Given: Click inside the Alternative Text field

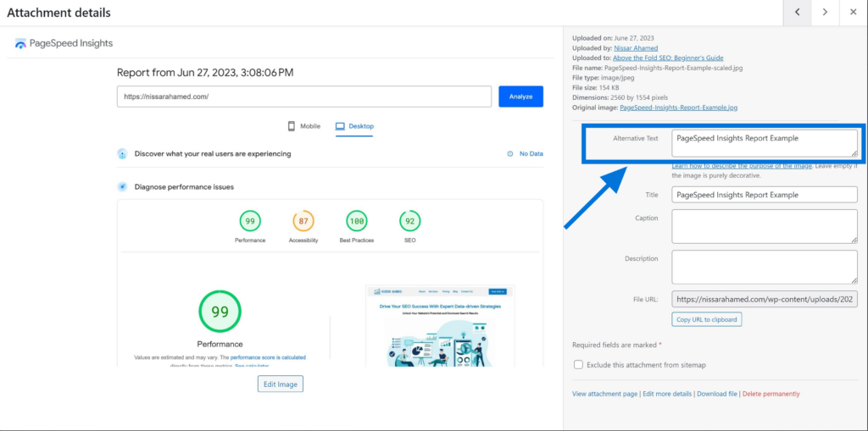Looking at the screenshot, I should (764, 142).
